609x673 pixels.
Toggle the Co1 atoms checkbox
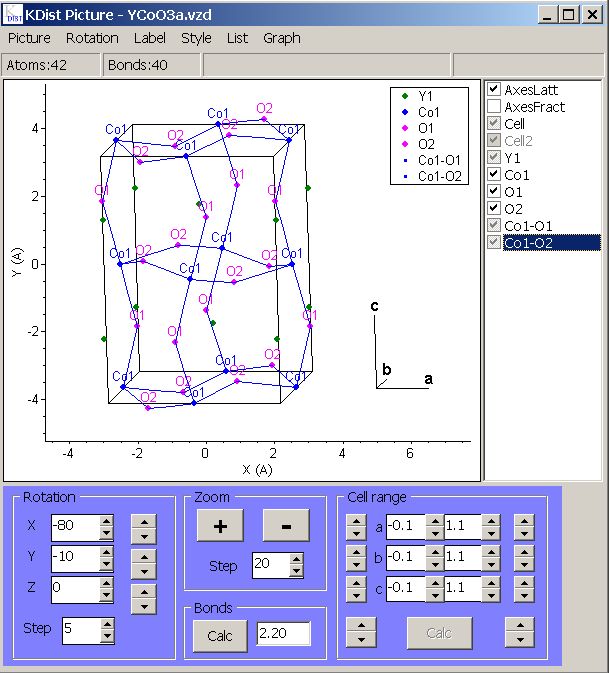[494, 174]
